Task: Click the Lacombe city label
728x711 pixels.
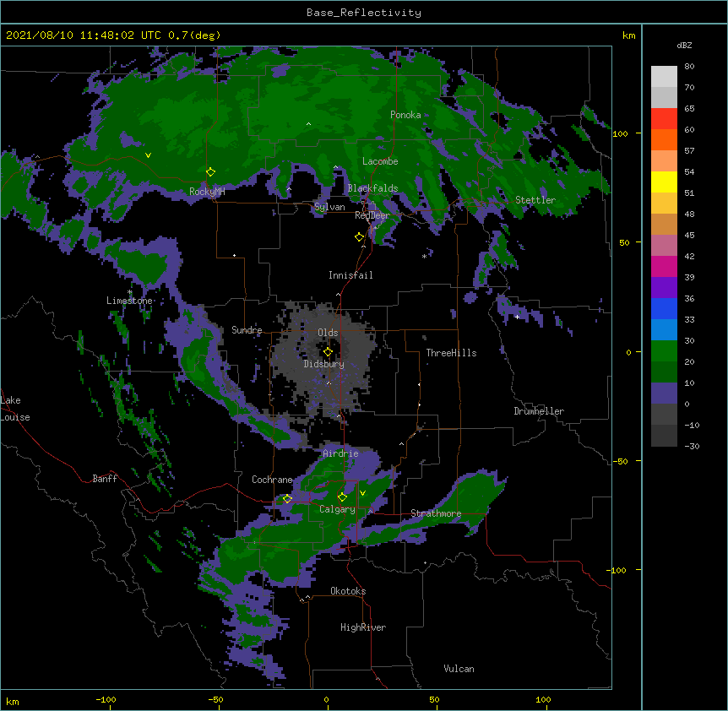Action: [x=380, y=161]
